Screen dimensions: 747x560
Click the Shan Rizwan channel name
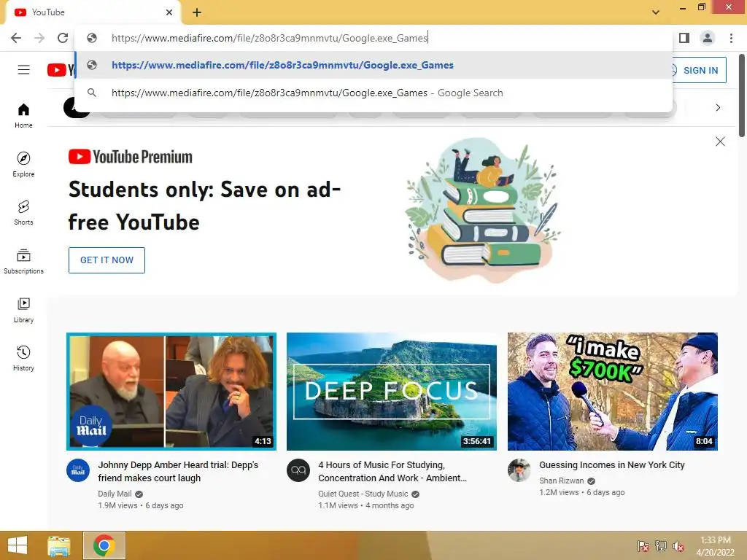click(561, 481)
